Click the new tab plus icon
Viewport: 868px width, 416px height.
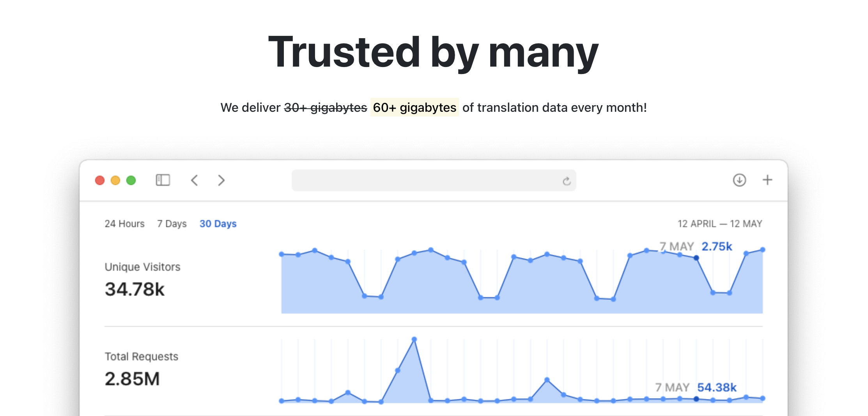pyautogui.click(x=767, y=180)
